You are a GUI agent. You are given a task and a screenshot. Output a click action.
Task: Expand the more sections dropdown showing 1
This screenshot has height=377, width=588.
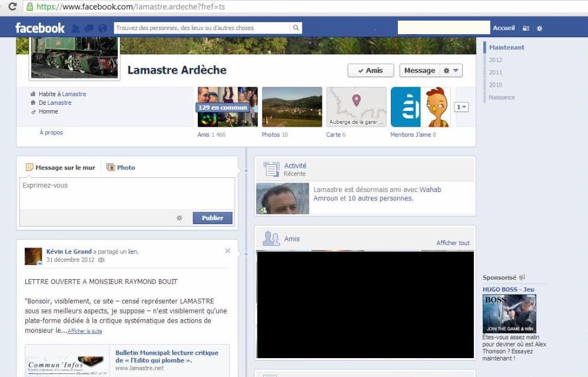point(461,107)
